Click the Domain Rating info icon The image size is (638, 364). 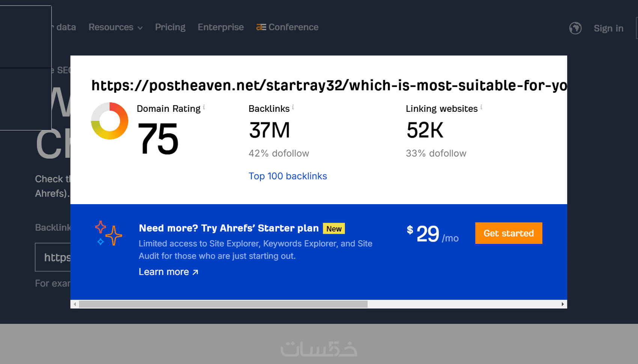[x=204, y=107]
